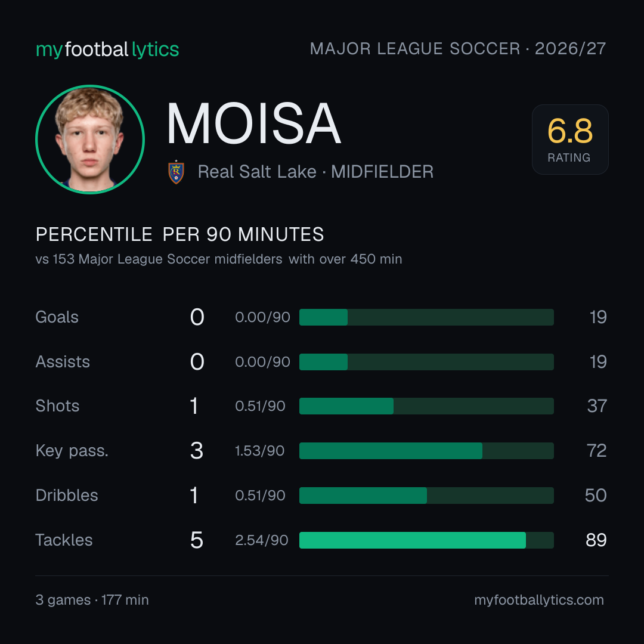
Task: Click the myfootballytics logo
Action: tap(107, 49)
